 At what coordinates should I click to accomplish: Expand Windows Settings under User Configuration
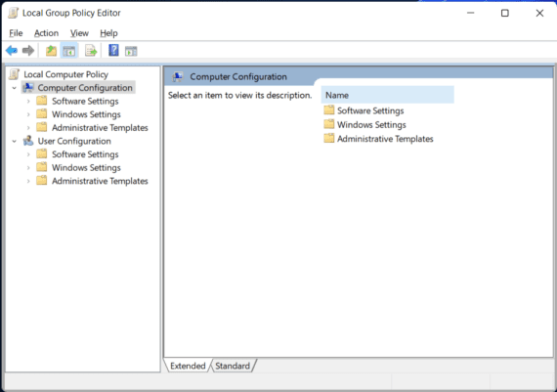[28, 167]
